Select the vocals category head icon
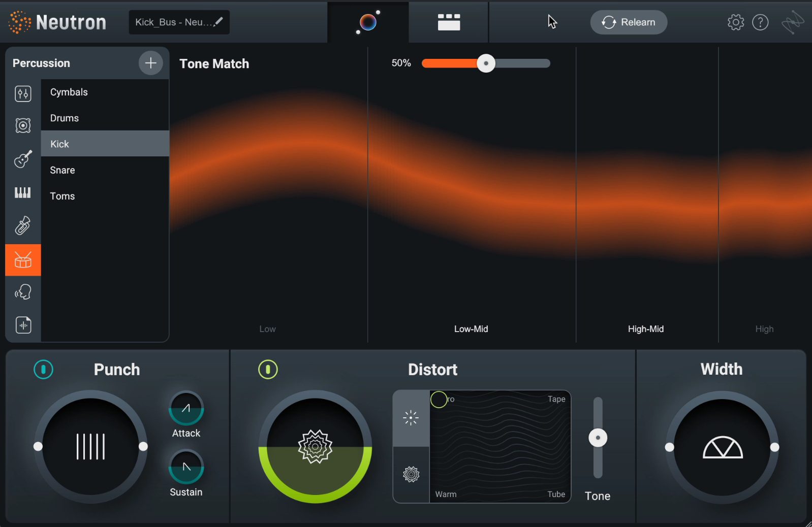 (x=23, y=292)
